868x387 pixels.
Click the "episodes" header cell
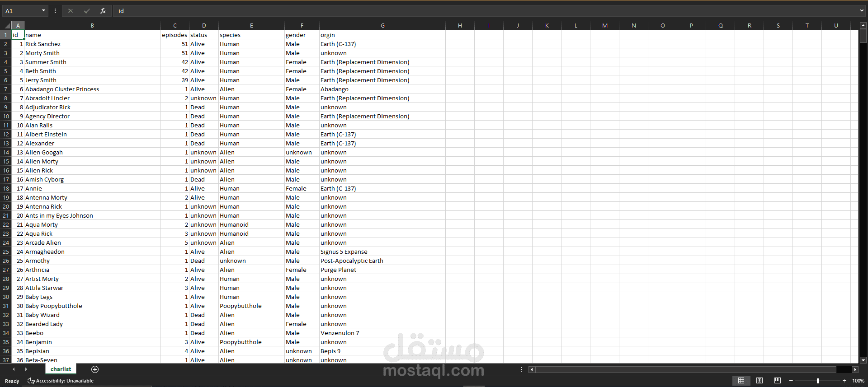coord(175,35)
